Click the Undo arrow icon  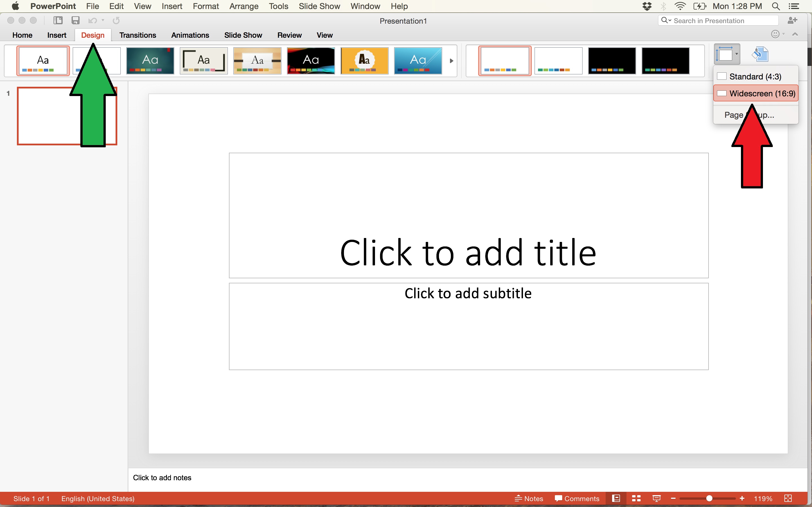(92, 21)
